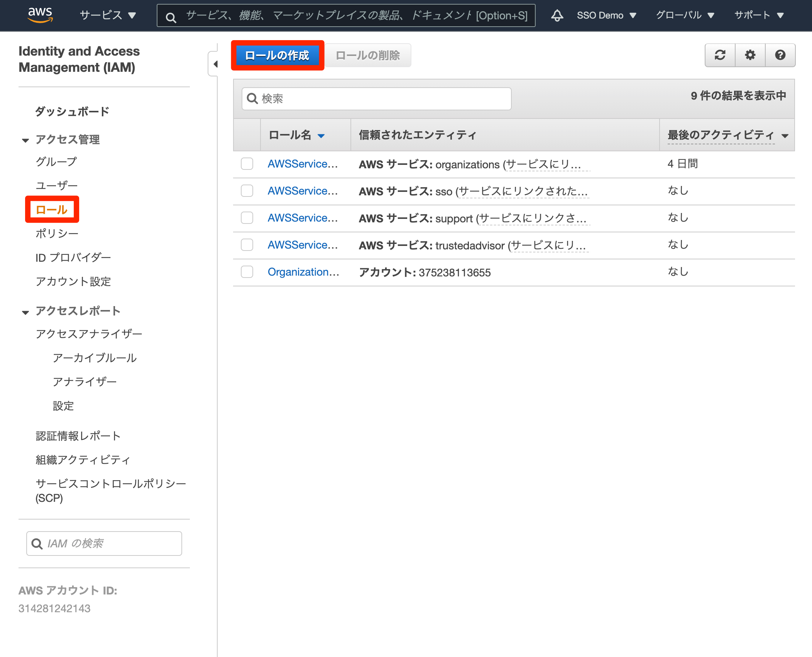Open the サービス dropdown menu
Viewport: 812px width, 657px height.
pyautogui.click(x=108, y=15)
